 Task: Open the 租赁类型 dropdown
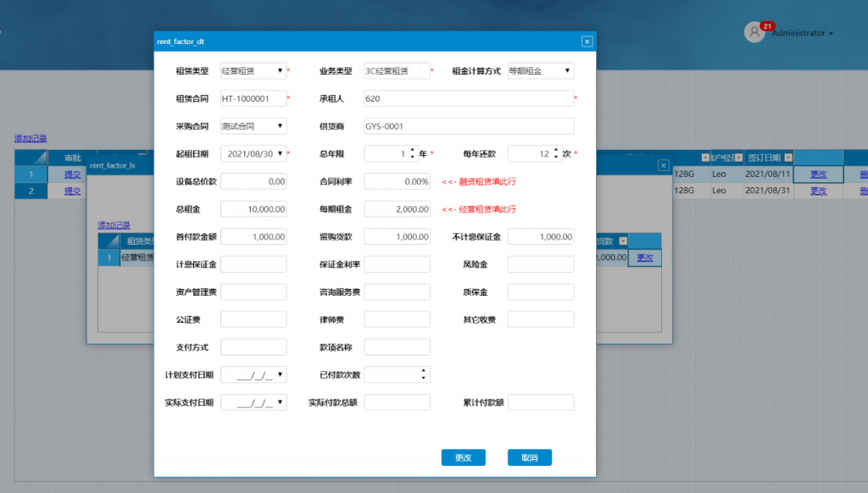280,71
